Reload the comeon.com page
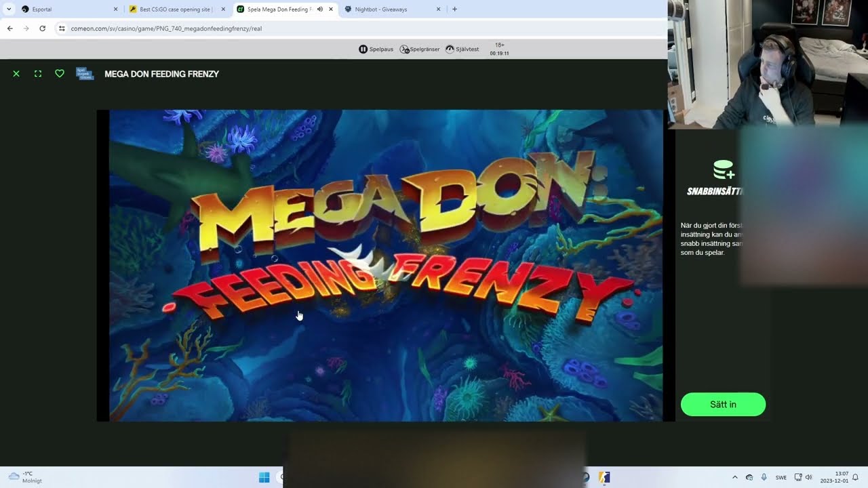Image resolution: width=868 pixels, height=488 pixels. (42, 28)
